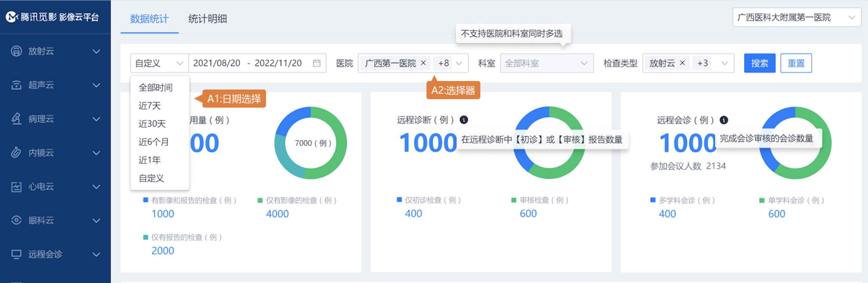
Task: Switch to the 统计明细 tab
Action: [207, 19]
